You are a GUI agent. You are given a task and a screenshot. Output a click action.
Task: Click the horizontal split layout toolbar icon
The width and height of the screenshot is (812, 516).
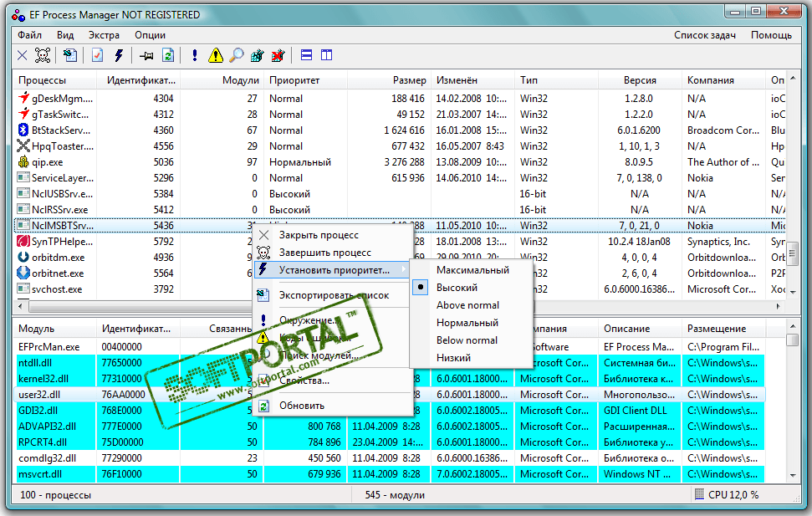coord(306,56)
